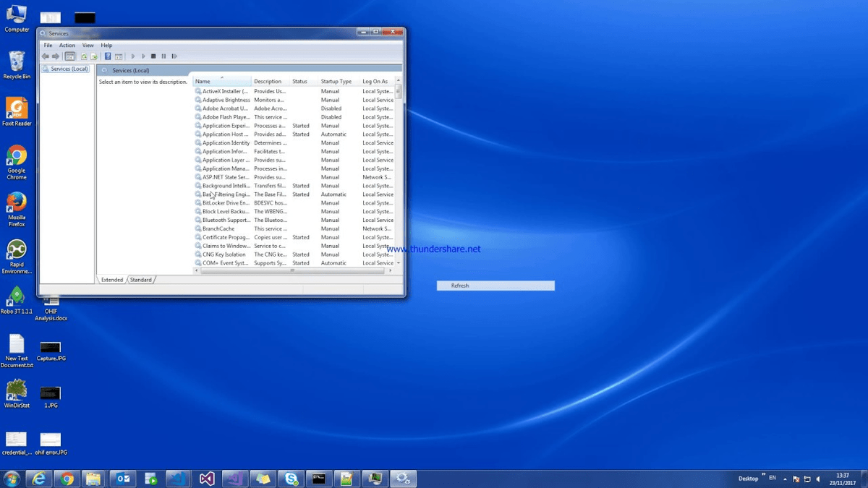This screenshot has height=488, width=868.
Task: Switch to the Standard tab
Action: tap(140, 280)
